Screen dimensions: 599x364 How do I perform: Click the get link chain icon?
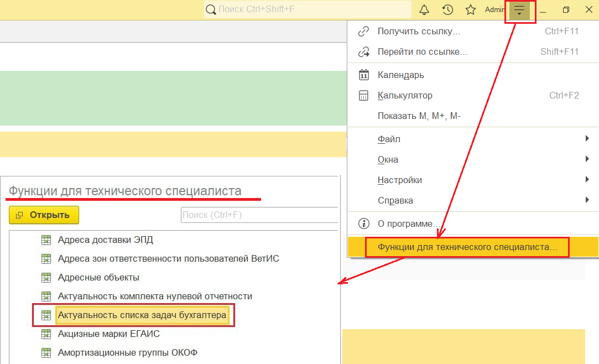point(363,32)
